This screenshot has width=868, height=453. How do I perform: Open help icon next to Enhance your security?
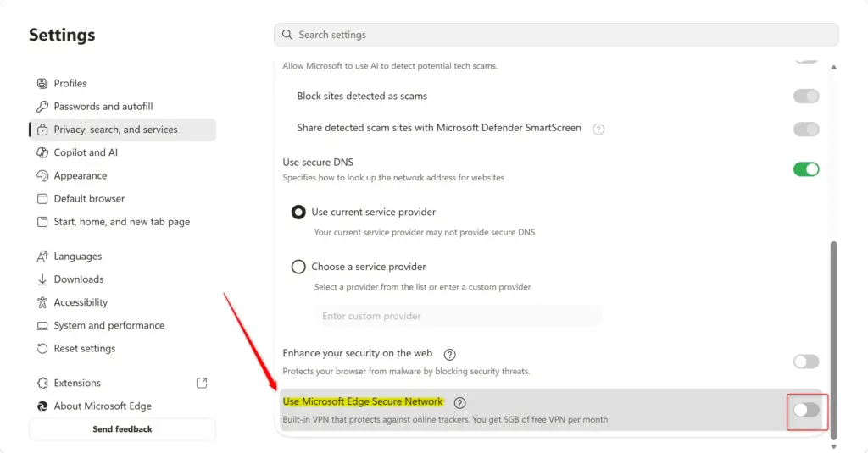pos(449,355)
